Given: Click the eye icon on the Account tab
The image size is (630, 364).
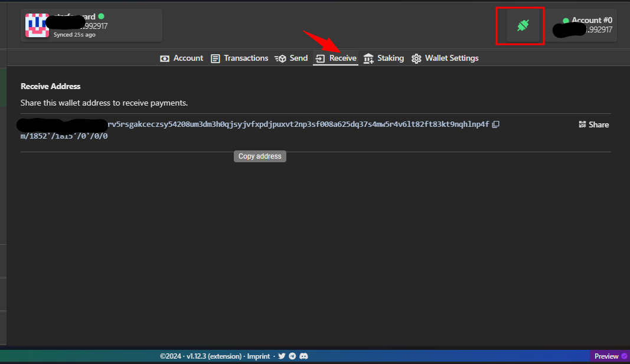Looking at the screenshot, I should pyautogui.click(x=164, y=58).
